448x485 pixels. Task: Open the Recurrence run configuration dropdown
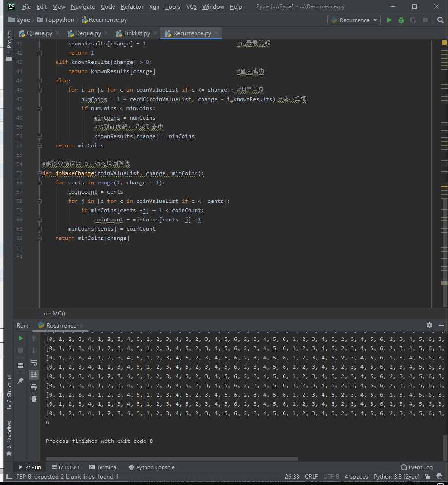(354, 20)
